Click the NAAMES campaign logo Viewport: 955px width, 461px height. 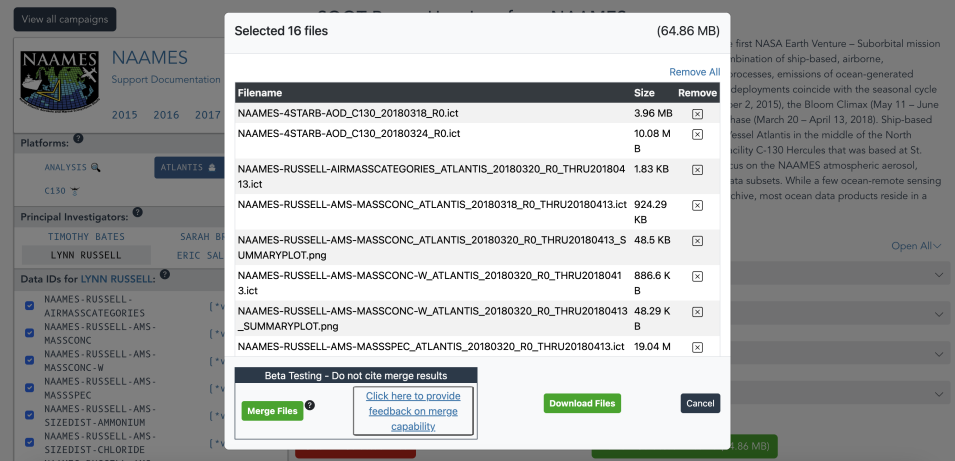pos(59,80)
